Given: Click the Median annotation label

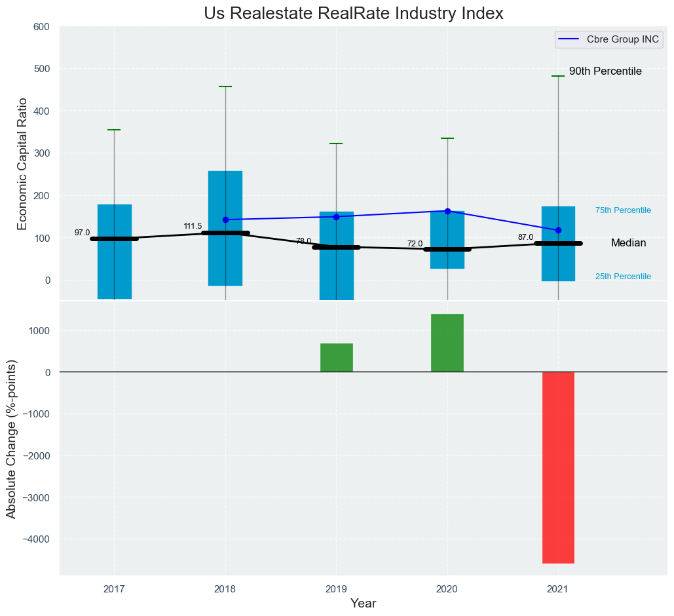Looking at the screenshot, I should (x=628, y=243).
